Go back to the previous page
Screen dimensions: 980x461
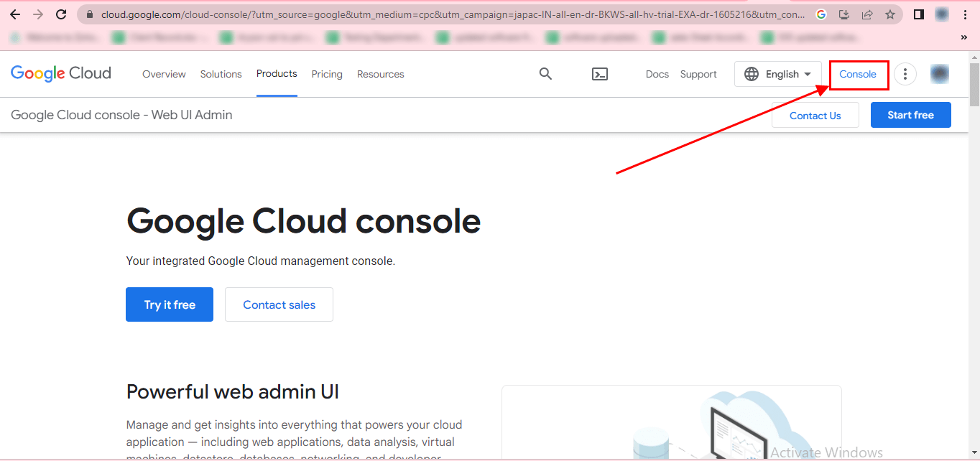pos(14,14)
